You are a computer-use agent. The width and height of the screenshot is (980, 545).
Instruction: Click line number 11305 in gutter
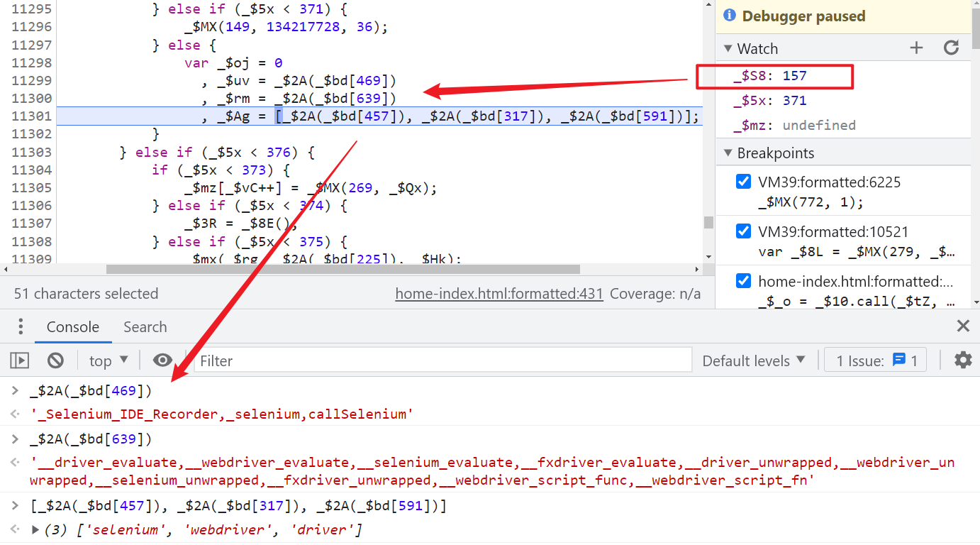pyautogui.click(x=31, y=188)
